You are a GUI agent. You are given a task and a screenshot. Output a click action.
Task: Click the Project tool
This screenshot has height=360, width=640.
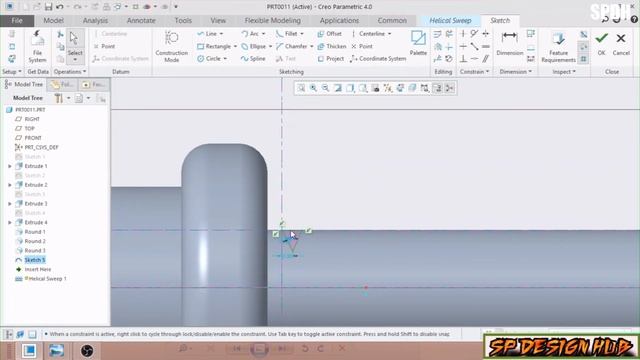click(331, 58)
